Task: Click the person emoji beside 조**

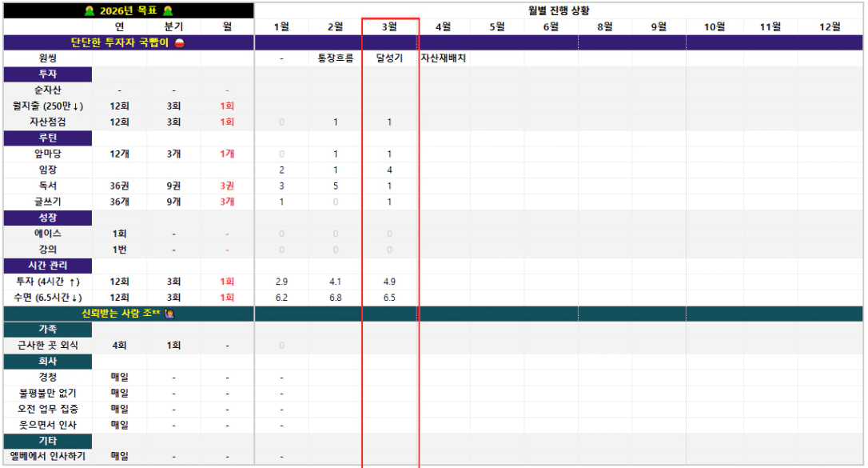Action: coord(170,314)
